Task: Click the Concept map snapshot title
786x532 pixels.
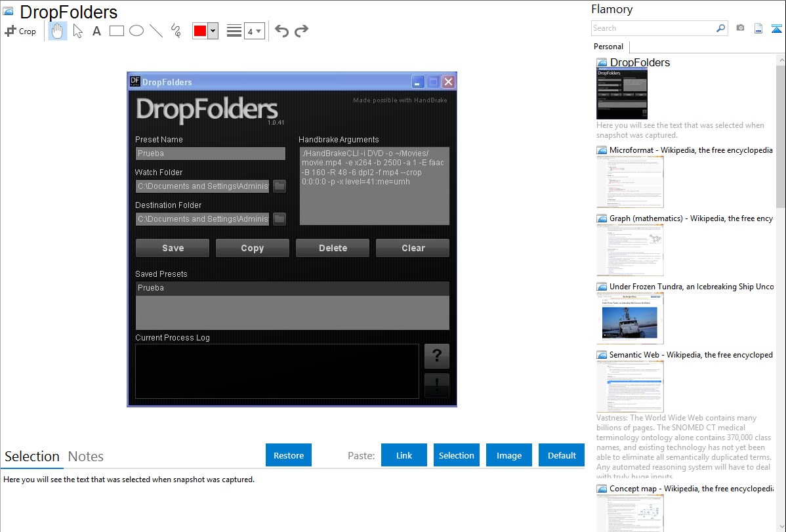Action: 692,489
